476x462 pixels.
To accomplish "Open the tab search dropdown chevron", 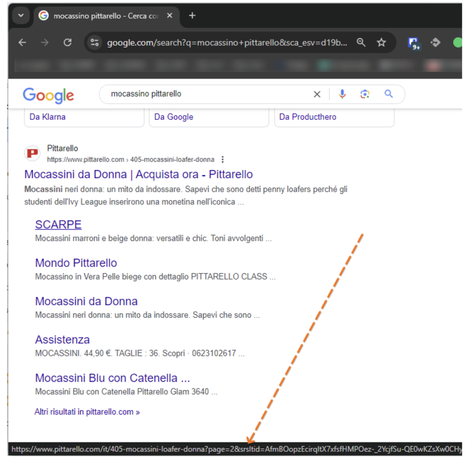I will click(21, 16).
